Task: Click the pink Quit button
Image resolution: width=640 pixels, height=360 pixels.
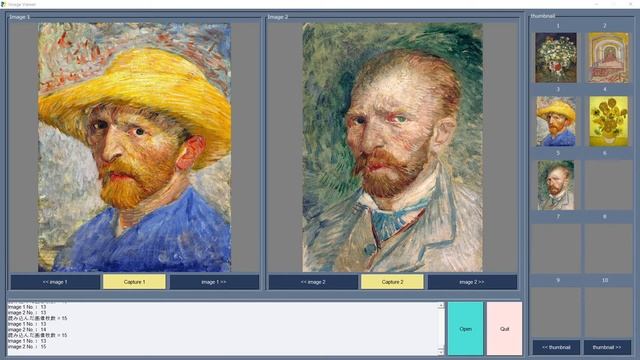Action: (504, 329)
